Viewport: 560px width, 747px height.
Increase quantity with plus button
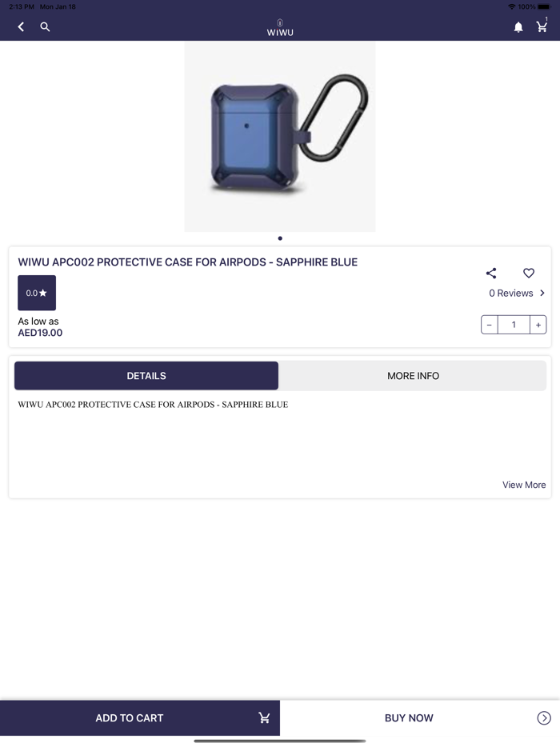538,325
